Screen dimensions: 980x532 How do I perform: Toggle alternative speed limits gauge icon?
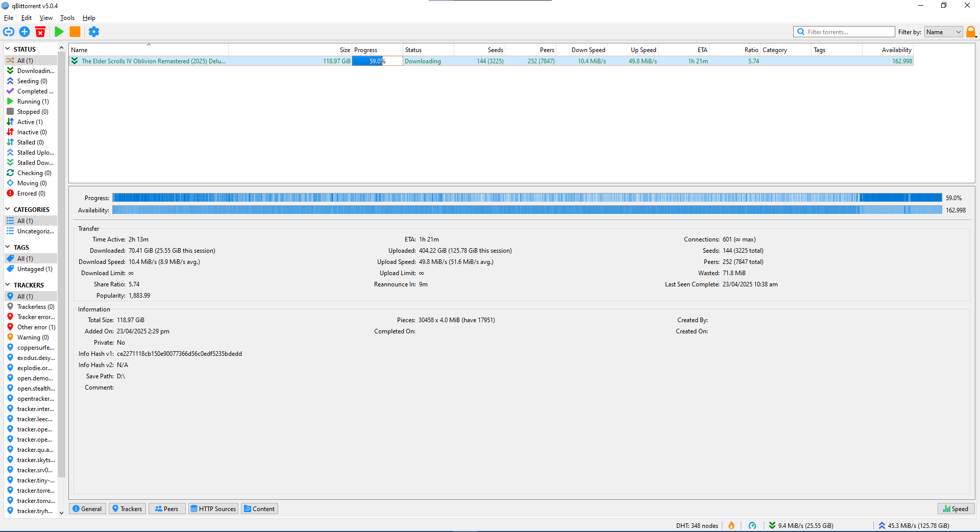point(752,525)
